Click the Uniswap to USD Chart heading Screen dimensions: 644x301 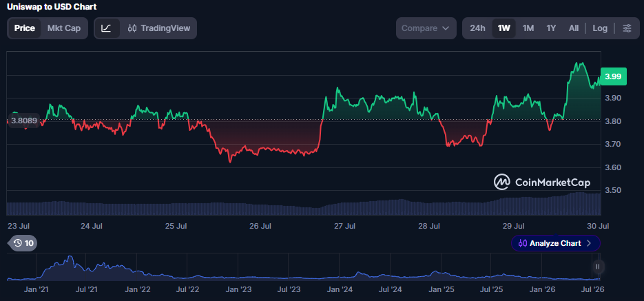tap(52, 7)
